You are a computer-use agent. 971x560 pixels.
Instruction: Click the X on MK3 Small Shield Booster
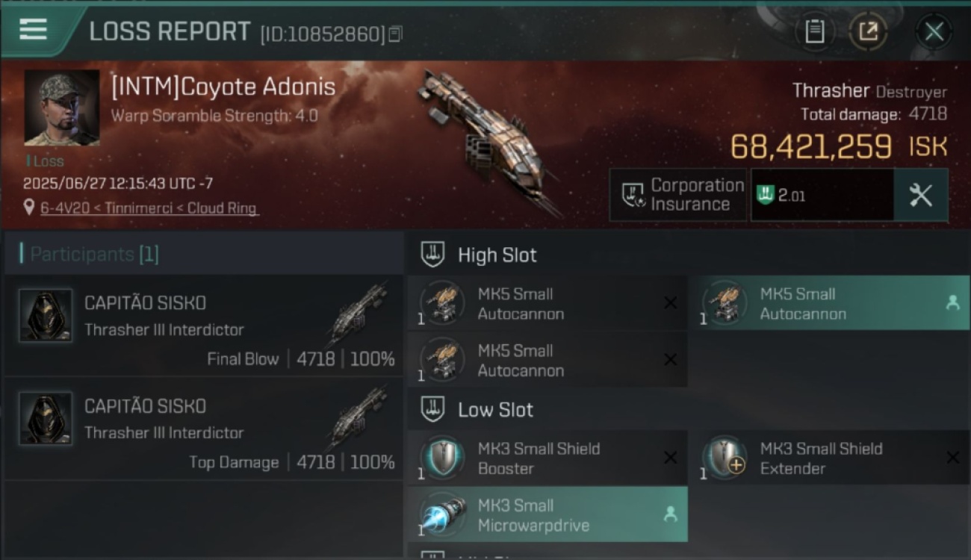click(x=671, y=458)
